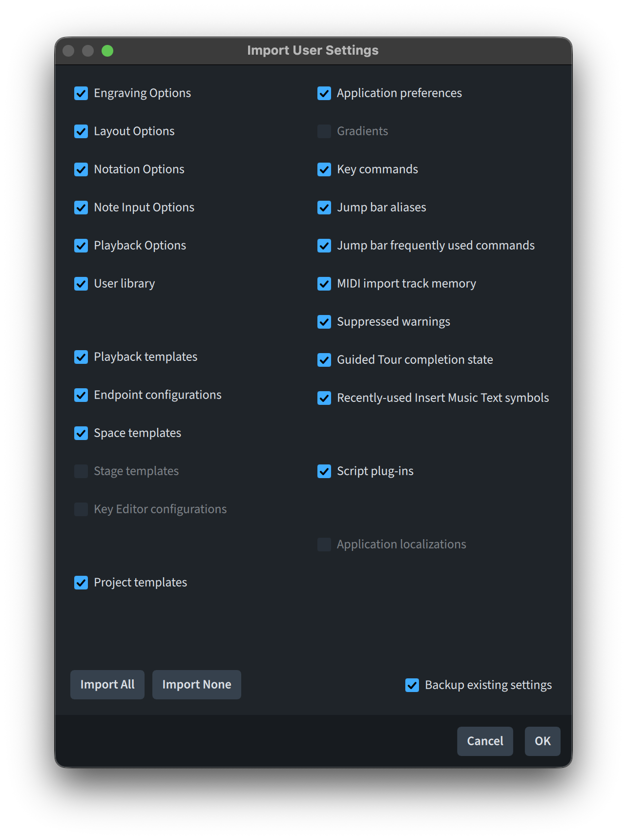Uncheck the Engraving Options checkbox

[x=81, y=93]
